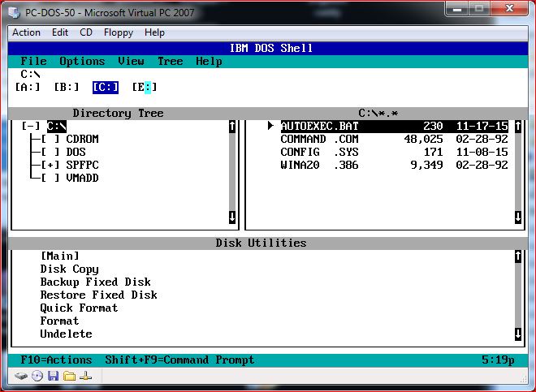Click the floppy disk icon in status bar
536x392 pixels.
(x=53, y=376)
